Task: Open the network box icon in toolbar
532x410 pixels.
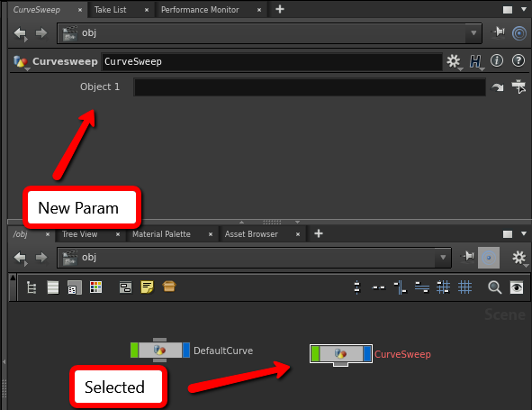Action: tap(125, 287)
